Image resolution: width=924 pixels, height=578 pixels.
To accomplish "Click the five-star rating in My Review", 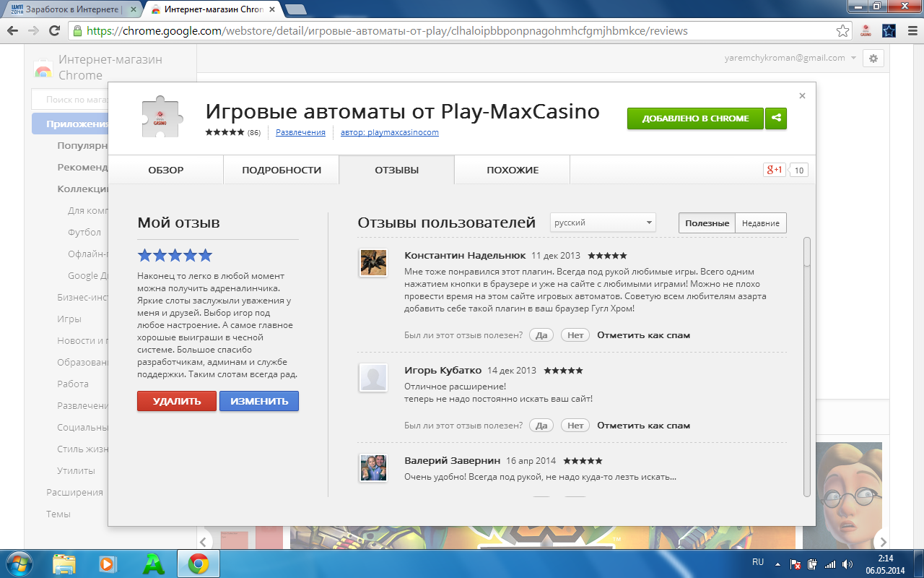I will [x=175, y=255].
